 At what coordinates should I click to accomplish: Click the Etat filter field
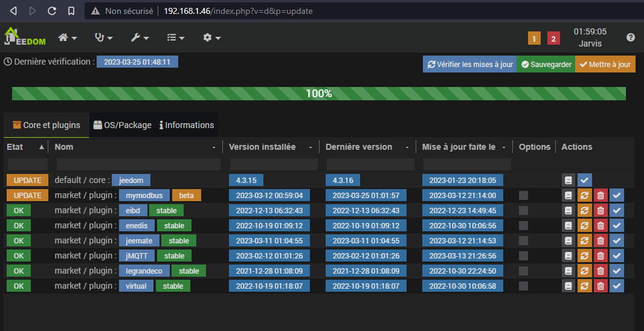(28, 164)
